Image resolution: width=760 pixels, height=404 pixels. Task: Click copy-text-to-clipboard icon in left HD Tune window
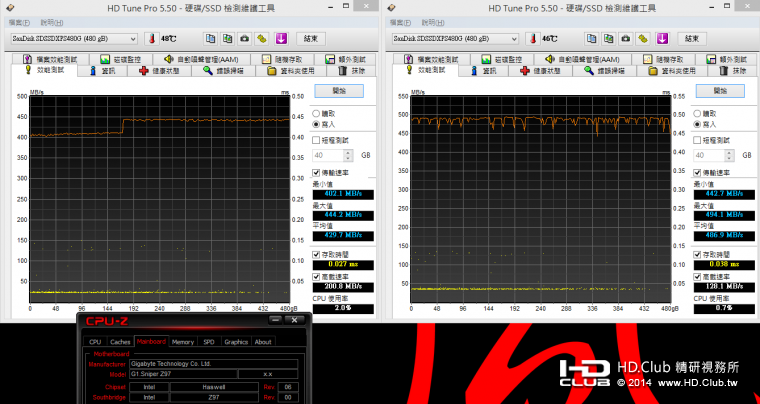[210, 39]
